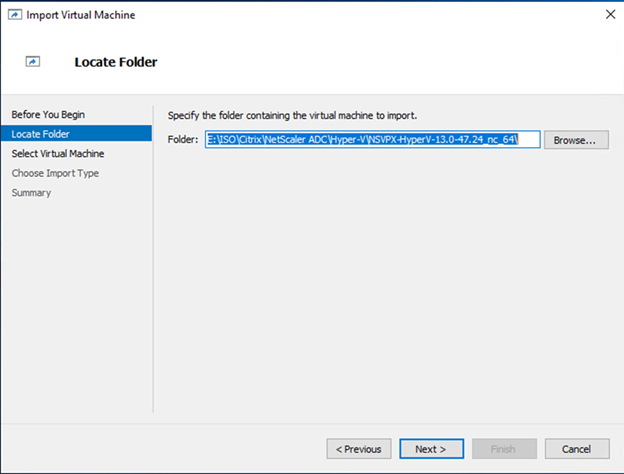Click the bold Locate Folder heading
The image size is (624, 474).
point(116,62)
